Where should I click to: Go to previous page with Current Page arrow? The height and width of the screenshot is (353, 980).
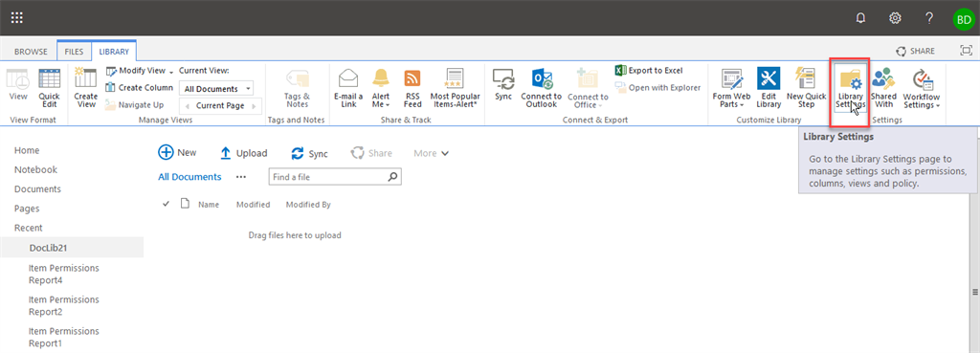click(187, 105)
